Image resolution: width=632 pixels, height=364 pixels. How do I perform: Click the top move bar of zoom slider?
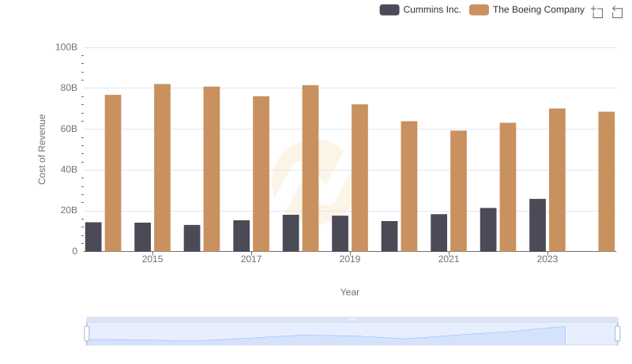coord(352,319)
